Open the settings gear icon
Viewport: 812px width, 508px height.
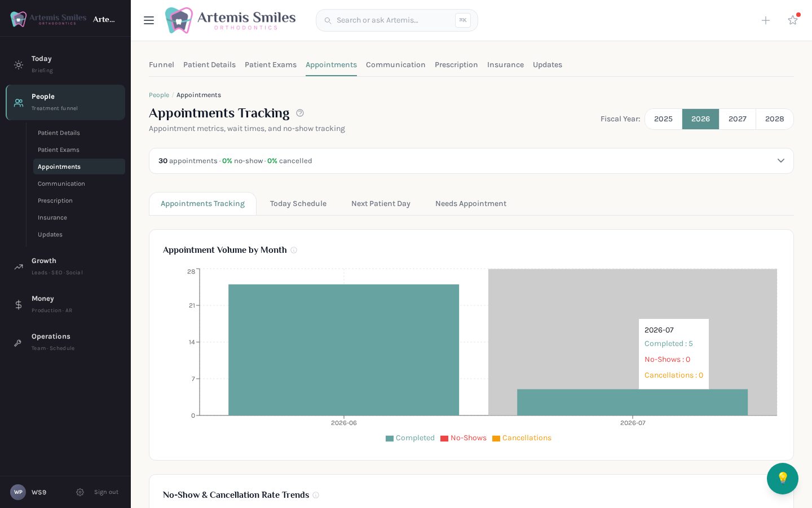(x=80, y=492)
